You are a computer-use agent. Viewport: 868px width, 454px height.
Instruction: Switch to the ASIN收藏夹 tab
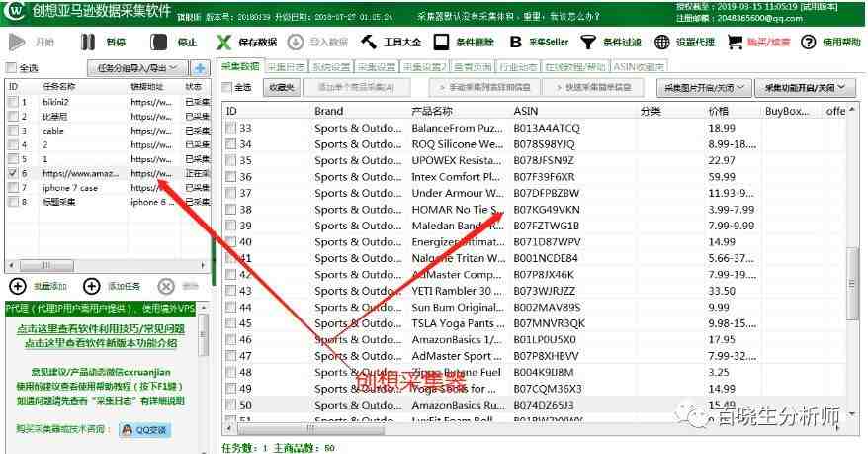pyautogui.click(x=639, y=67)
